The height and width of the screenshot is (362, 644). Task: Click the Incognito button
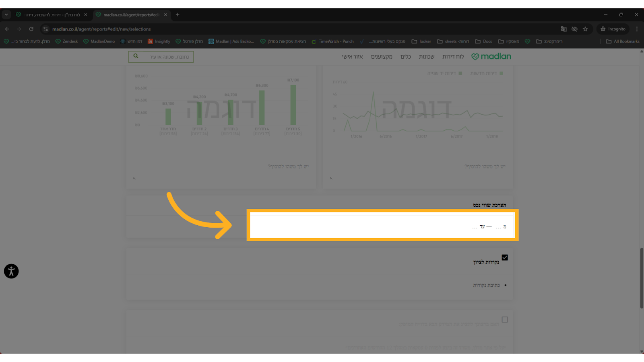click(x=613, y=29)
